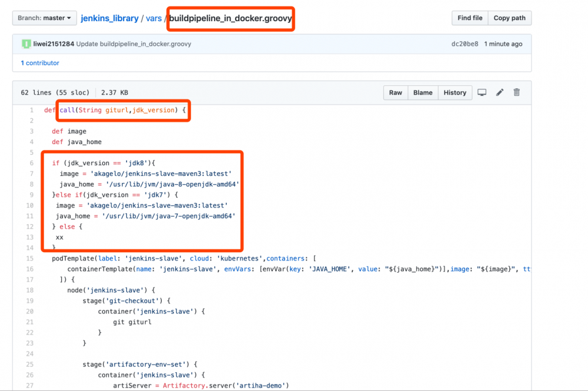Image resolution: width=588 pixels, height=391 pixels.
Task: Go to jenkins_library repository root
Action: click(x=109, y=19)
